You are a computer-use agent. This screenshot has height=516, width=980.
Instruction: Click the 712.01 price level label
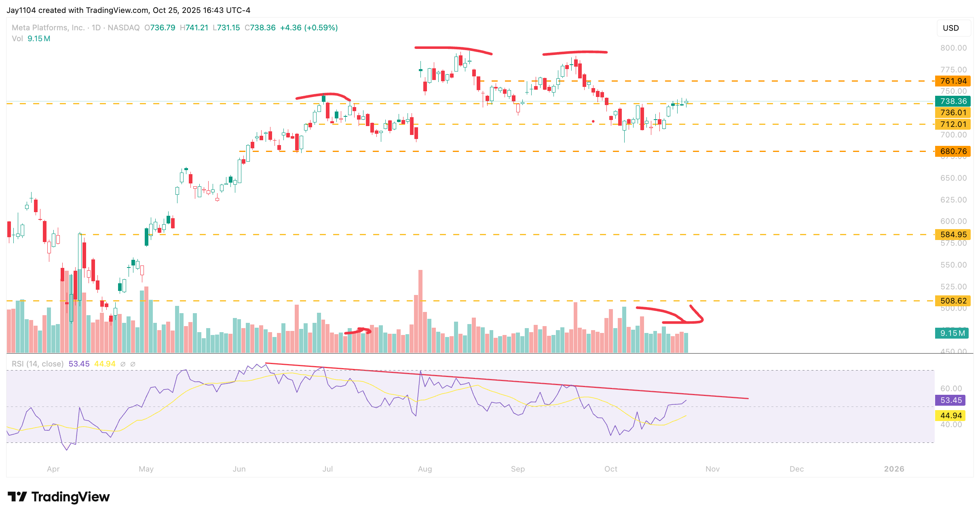click(953, 124)
